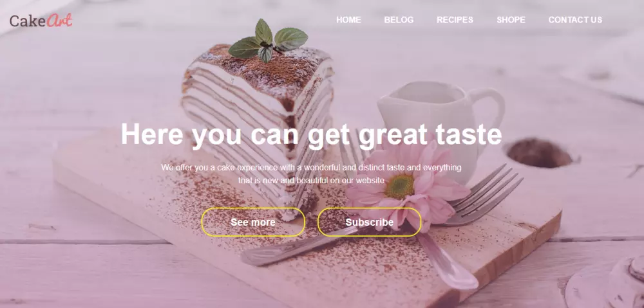This screenshot has height=308, width=644.
Task: Click the word 'website' in the description
Action: 370,181
